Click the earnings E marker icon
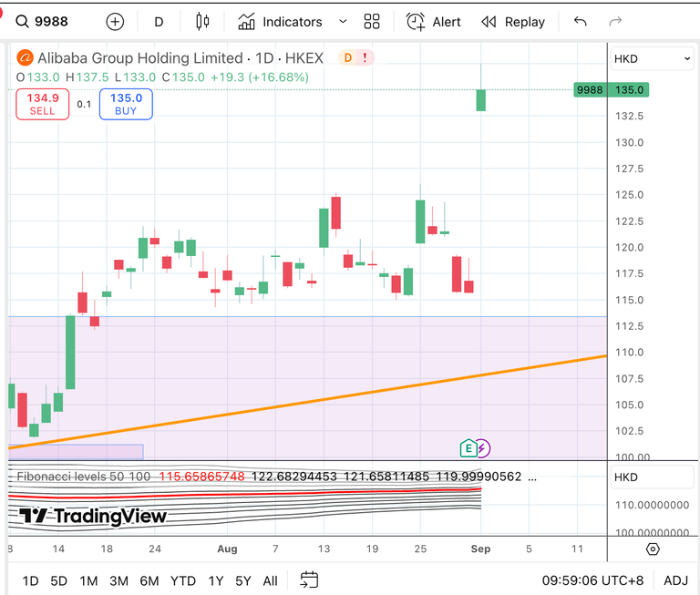 point(468,448)
